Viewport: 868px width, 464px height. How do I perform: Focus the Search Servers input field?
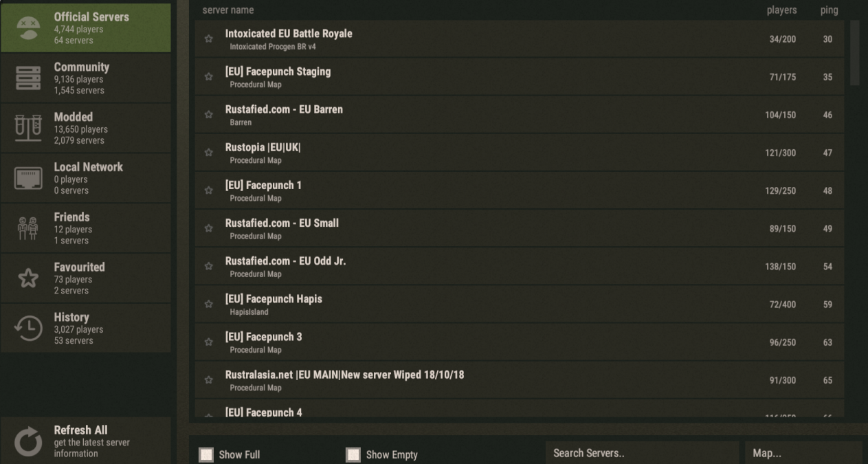tap(642, 453)
